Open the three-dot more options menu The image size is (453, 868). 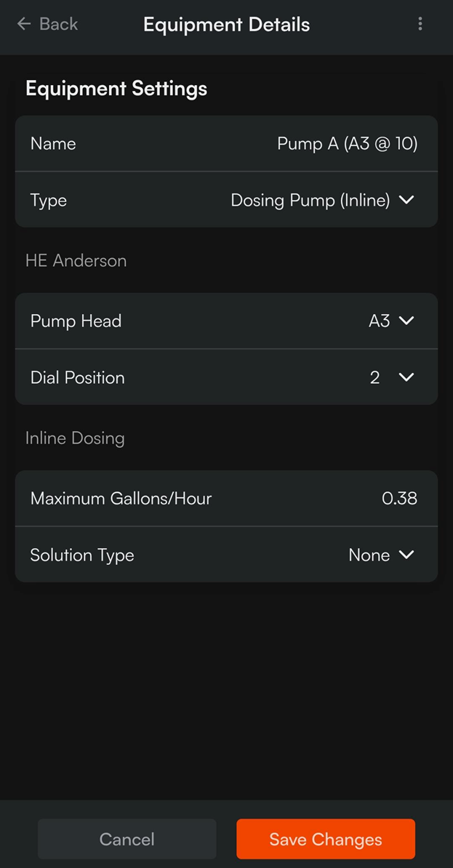[x=420, y=24]
